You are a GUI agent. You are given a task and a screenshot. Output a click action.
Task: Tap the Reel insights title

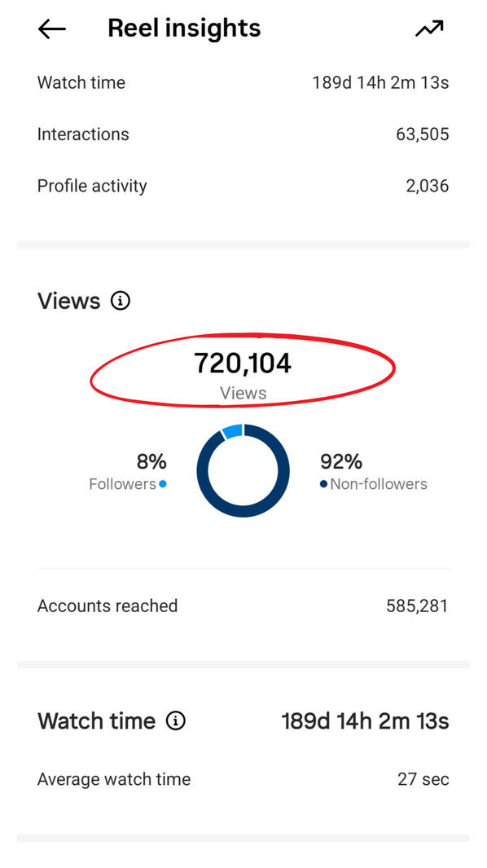pyautogui.click(x=184, y=29)
